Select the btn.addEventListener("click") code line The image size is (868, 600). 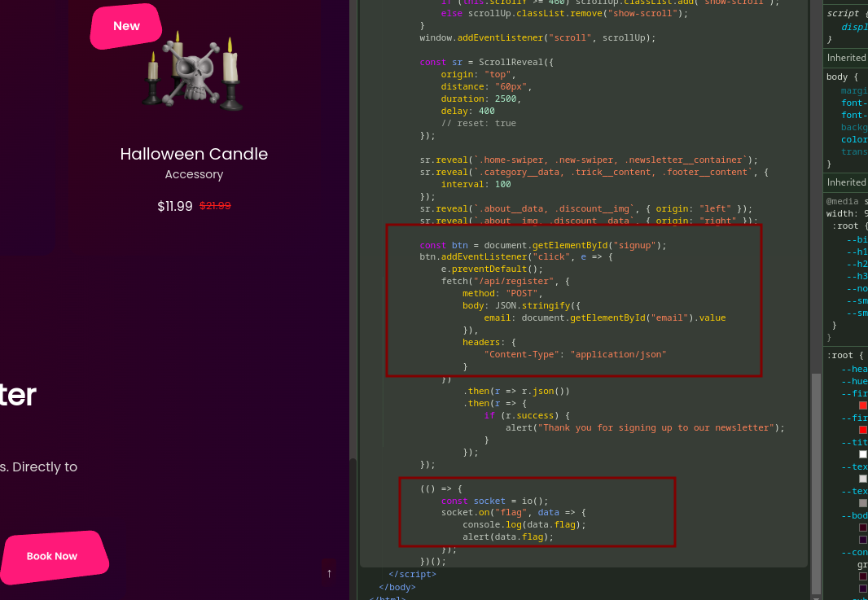pyautogui.click(x=516, y=256)
